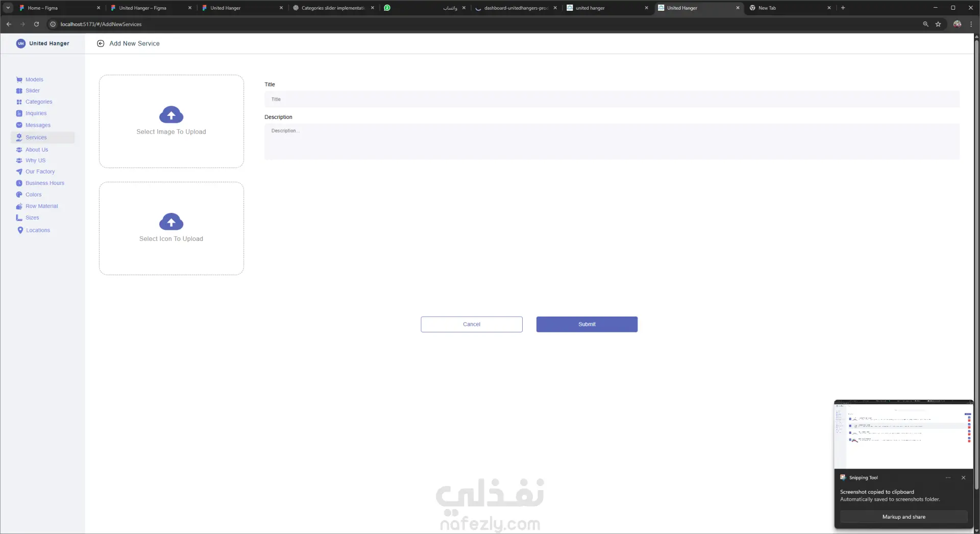This screenshot has height=534, width=980.
Task: Open the Locations pin item
Action: click(x=33, y=230)
